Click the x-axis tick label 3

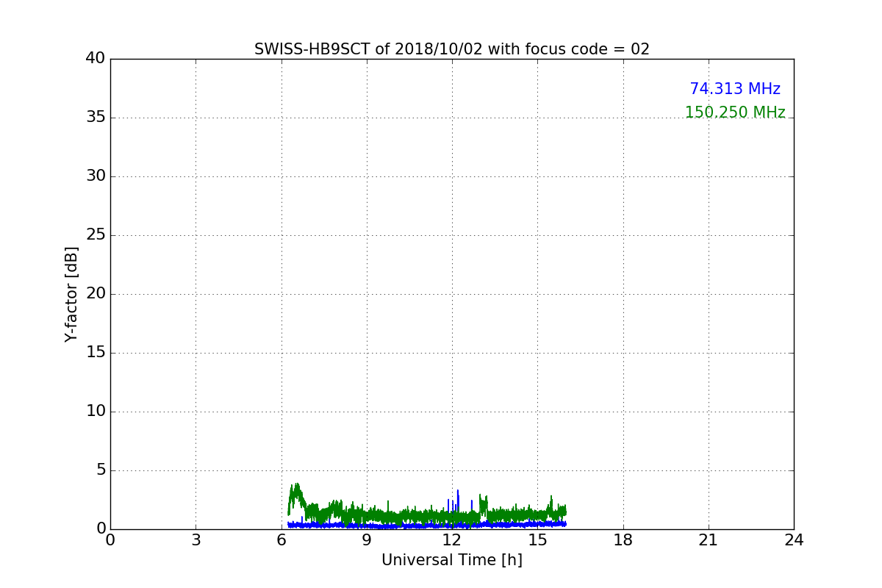click(196, 540)
